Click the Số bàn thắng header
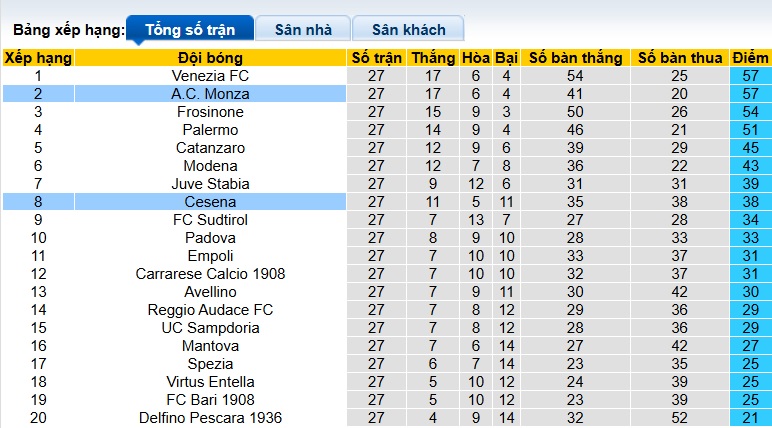This screenshot has height=428, width=772. pyautogui.click(x=575, y=58)
